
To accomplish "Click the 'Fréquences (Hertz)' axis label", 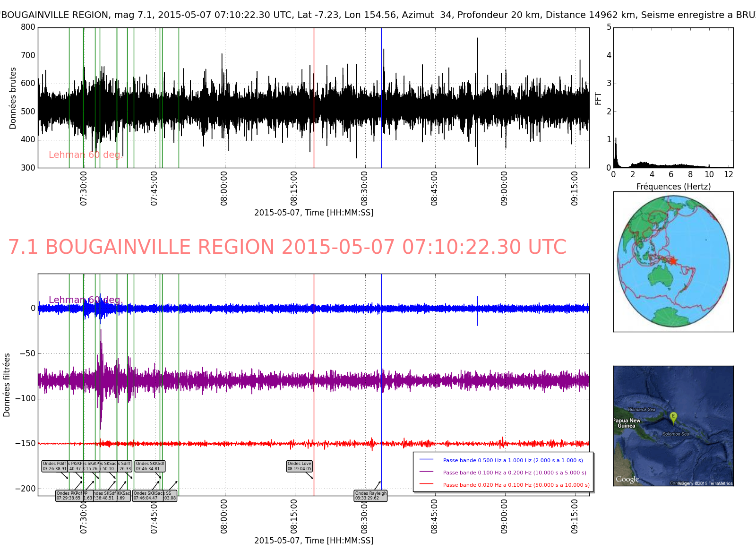I will point(673,187).
